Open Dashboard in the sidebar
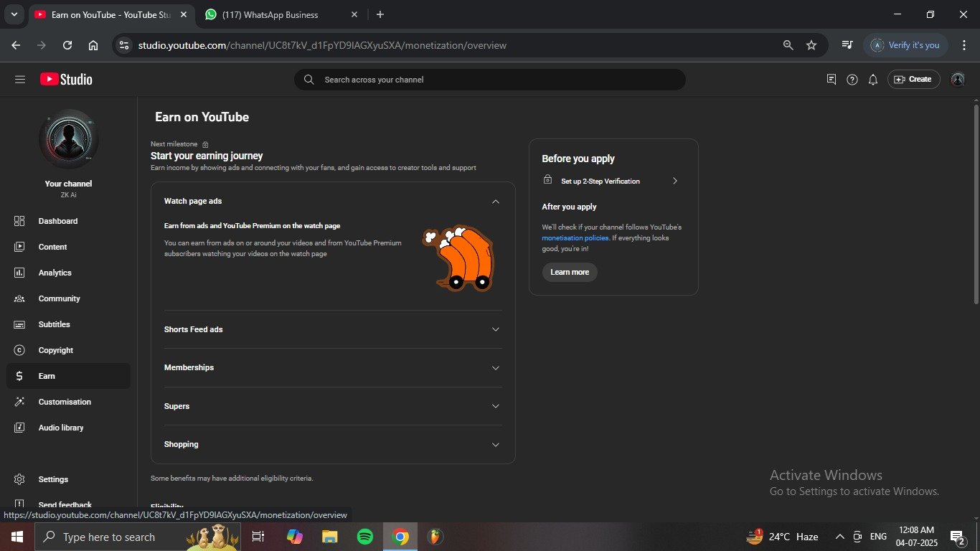980x551 pixels. click(x=68, y=221)
